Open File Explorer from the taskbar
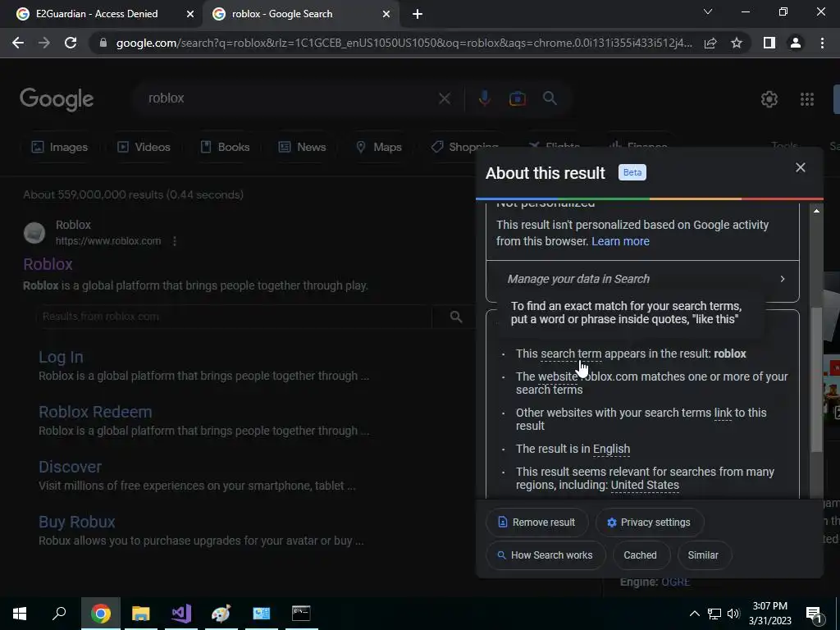The height and width of the screenshot is (630, 840). pyautogui.click(x=140, y=614)
